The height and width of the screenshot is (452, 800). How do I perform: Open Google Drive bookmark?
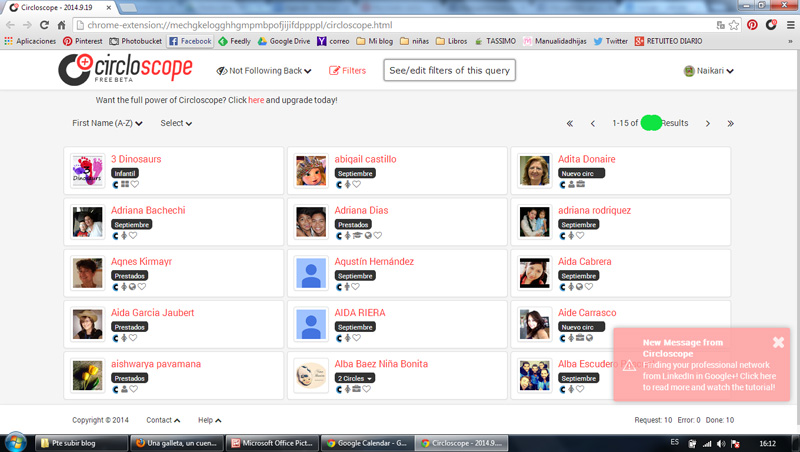tap(284, 41)
